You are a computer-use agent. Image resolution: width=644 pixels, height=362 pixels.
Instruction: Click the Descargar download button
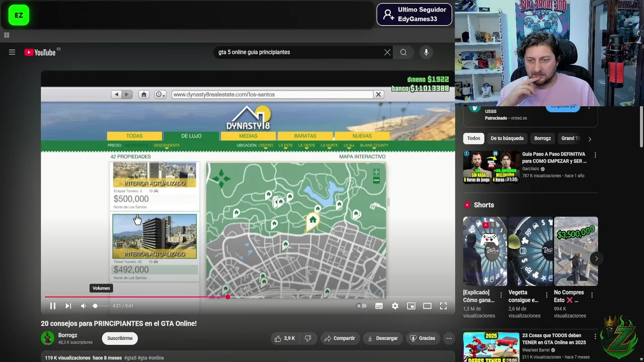pos(382,338)
